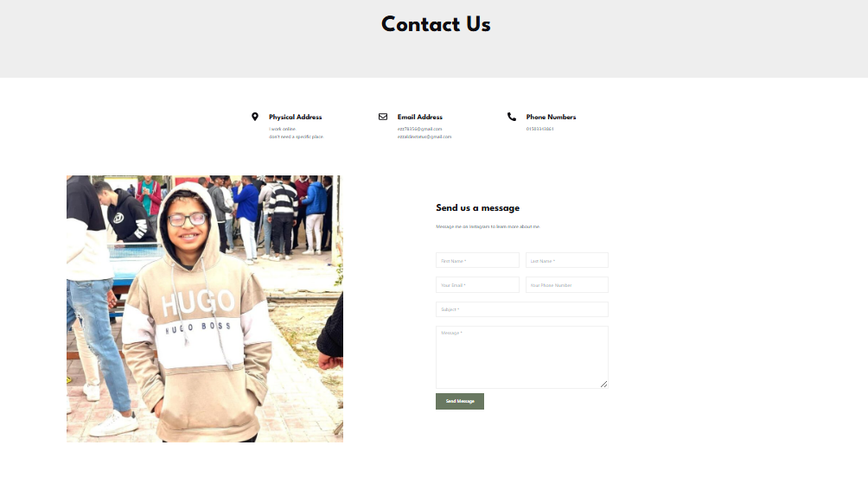Click the Phone Numbers heading

pyautogui.click(x=551, y=117)
